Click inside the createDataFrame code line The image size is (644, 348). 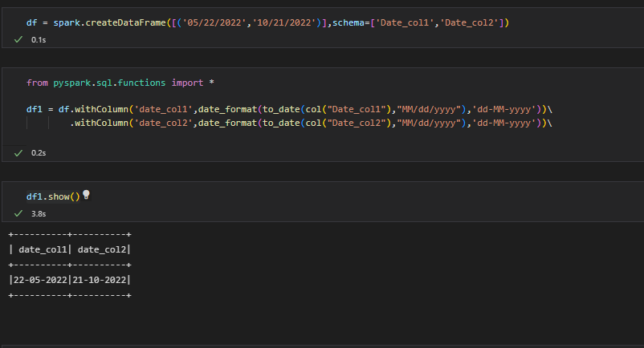(267, 22)
